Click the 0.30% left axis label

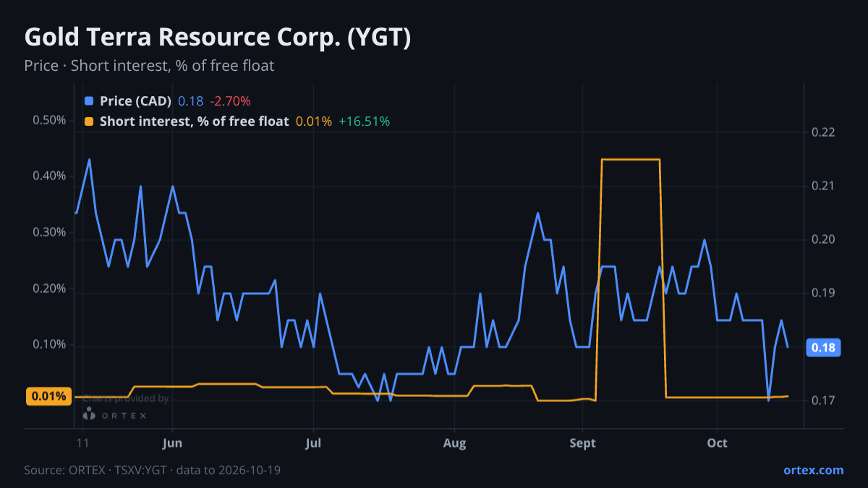(x=49, y=232)
